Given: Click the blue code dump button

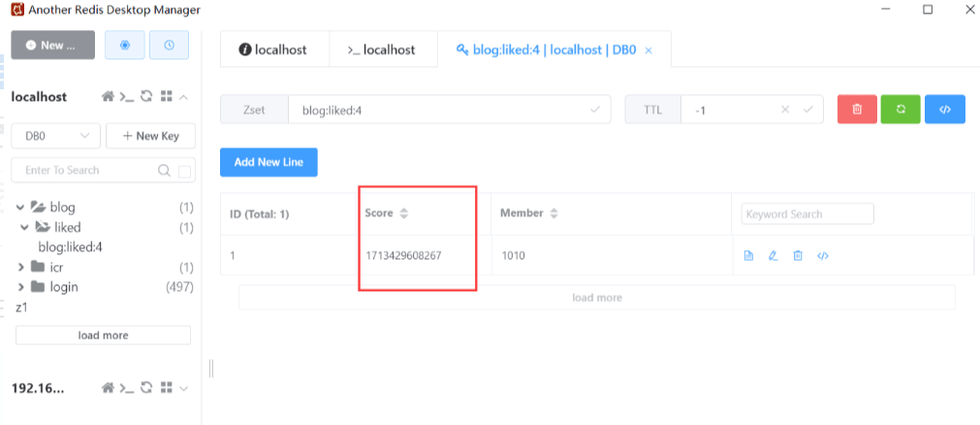Looking at the screenshot, I should 945,110.
